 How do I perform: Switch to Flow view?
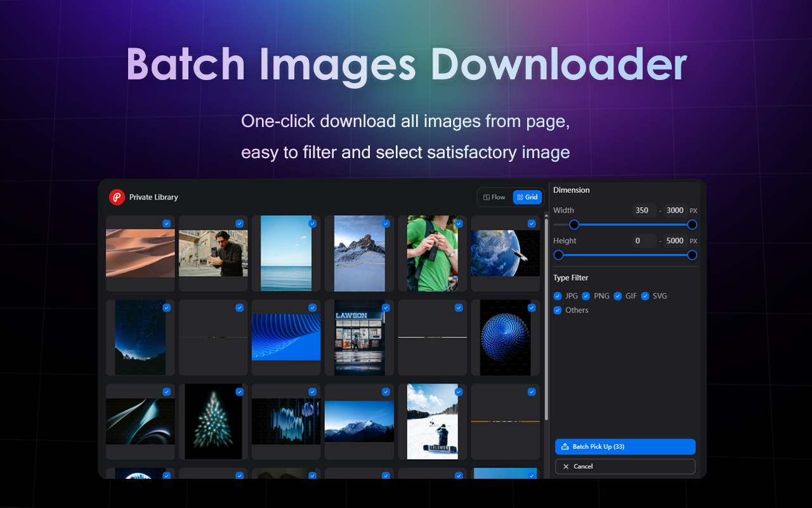[x=494, y=197]
